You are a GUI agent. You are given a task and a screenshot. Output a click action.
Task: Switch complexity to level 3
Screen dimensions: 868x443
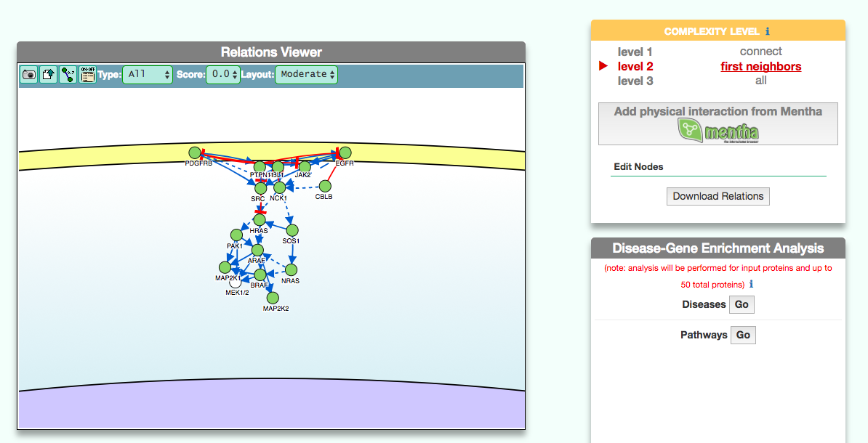point(635,81)
